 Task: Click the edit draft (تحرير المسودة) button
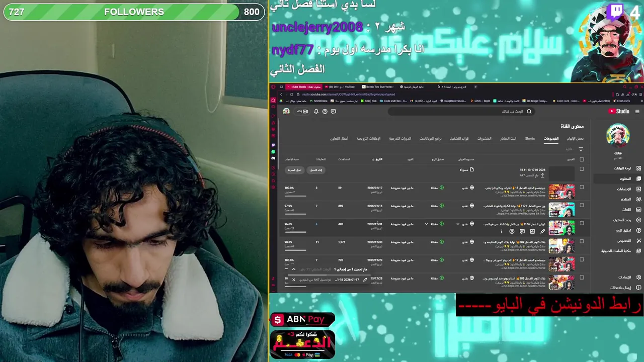point(295,170)
